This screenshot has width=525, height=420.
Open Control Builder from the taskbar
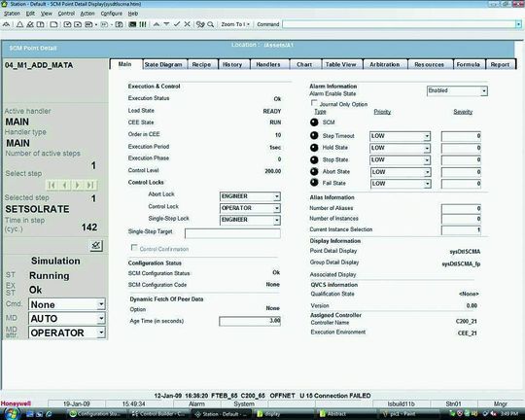coord(158,414)
